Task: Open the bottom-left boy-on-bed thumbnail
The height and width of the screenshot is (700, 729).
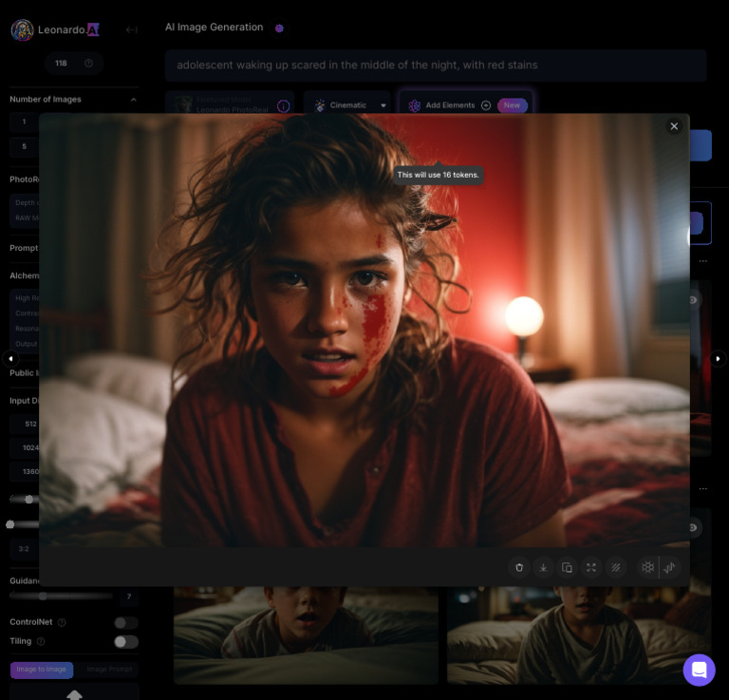Action: (x=306, y=634)
